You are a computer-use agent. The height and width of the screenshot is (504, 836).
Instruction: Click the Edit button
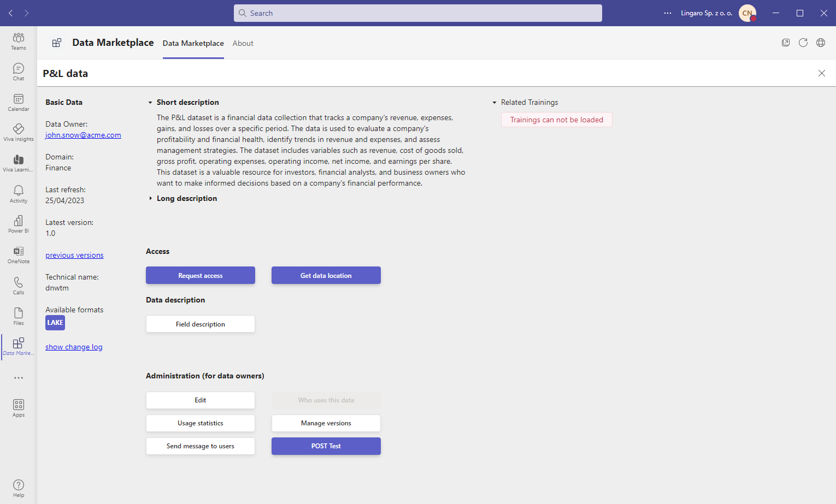[201, 400]
